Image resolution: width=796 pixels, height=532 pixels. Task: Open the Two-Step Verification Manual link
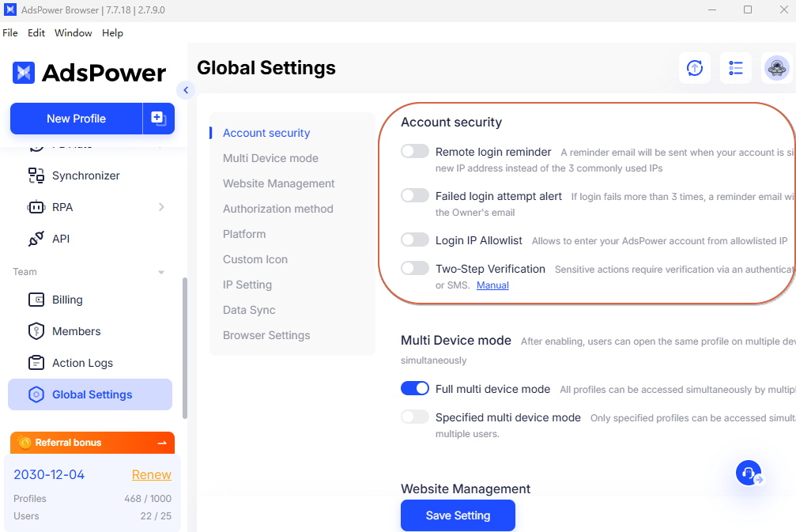click(492, 285)
